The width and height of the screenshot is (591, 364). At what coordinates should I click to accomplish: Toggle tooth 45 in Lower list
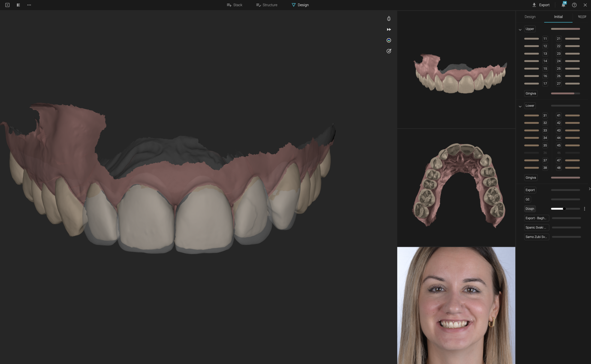[558, 145]
